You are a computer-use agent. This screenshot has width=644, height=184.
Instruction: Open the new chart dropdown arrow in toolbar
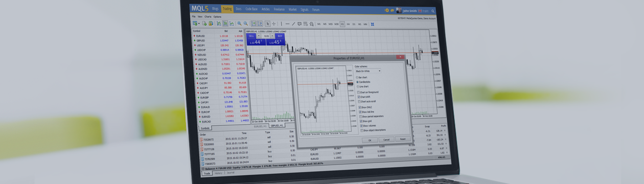pyautogui.click(x=199, y=24)
